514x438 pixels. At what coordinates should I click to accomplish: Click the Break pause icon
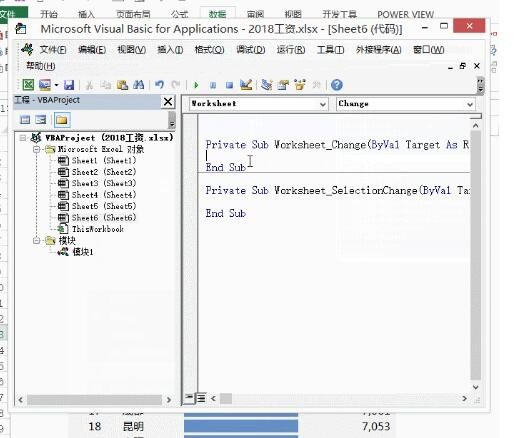pyautogui.click(x=213, y=86)
